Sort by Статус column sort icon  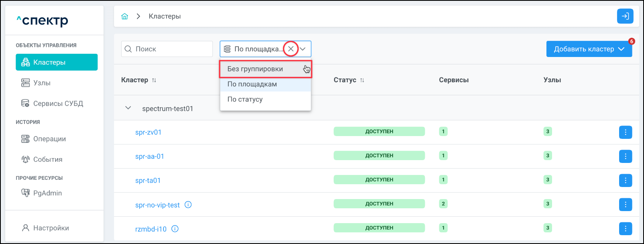pos(362,80)
